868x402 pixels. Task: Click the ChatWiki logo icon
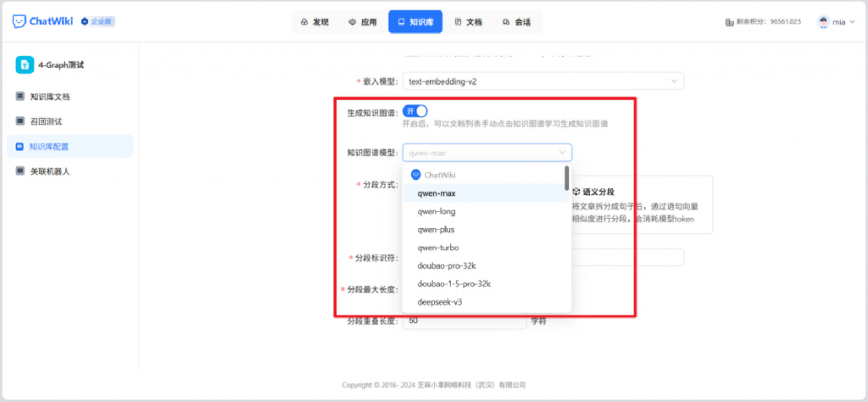click(x=19, y=21)
